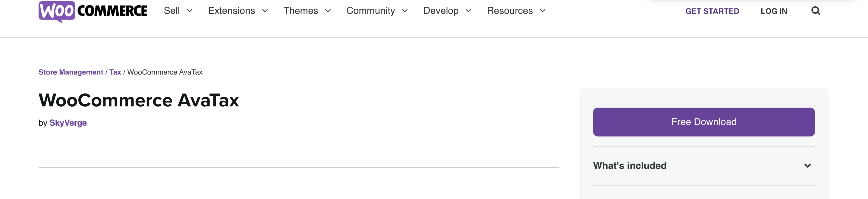Click the Free Download button
The image size is (868, 199).
(703, 122)
